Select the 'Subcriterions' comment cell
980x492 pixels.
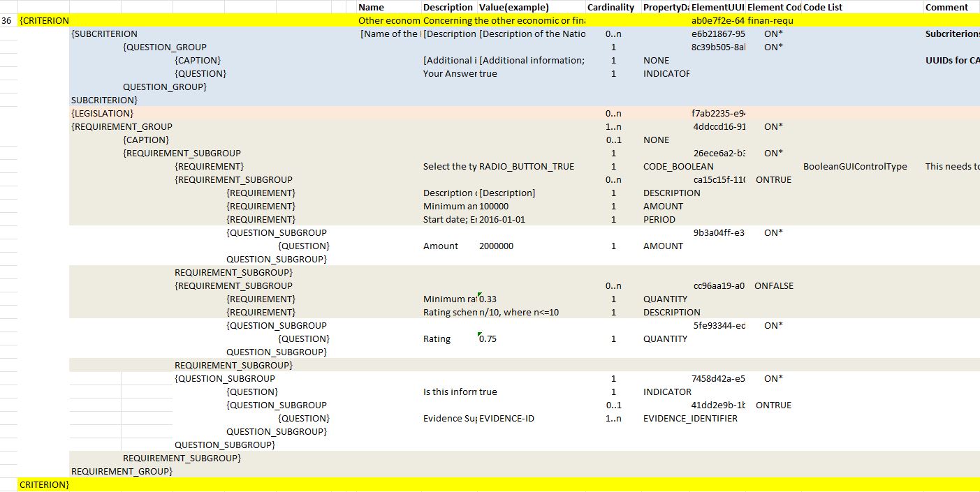952,34
